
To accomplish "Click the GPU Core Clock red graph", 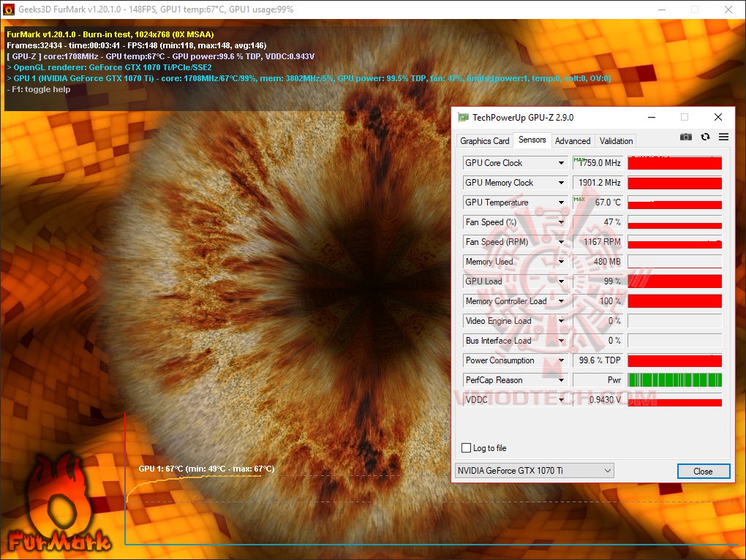I will click(674, 163).
